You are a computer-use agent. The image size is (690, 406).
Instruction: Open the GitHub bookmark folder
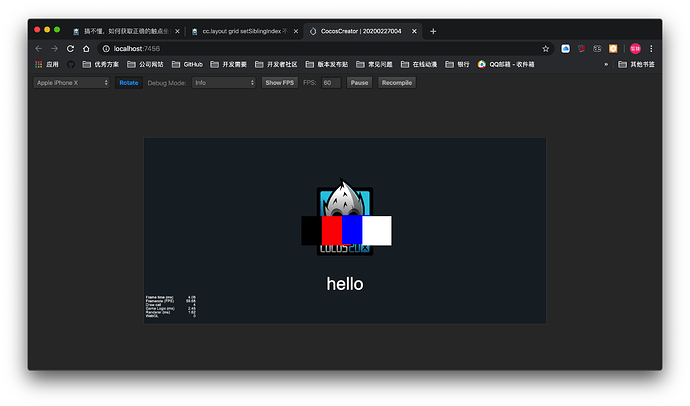tap(187, 65)
